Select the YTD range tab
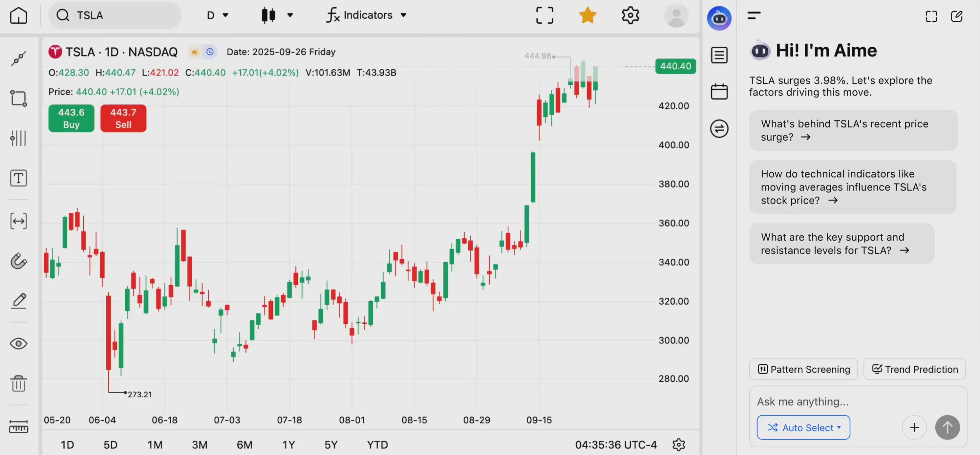980x455 pixels. [377, 444]
